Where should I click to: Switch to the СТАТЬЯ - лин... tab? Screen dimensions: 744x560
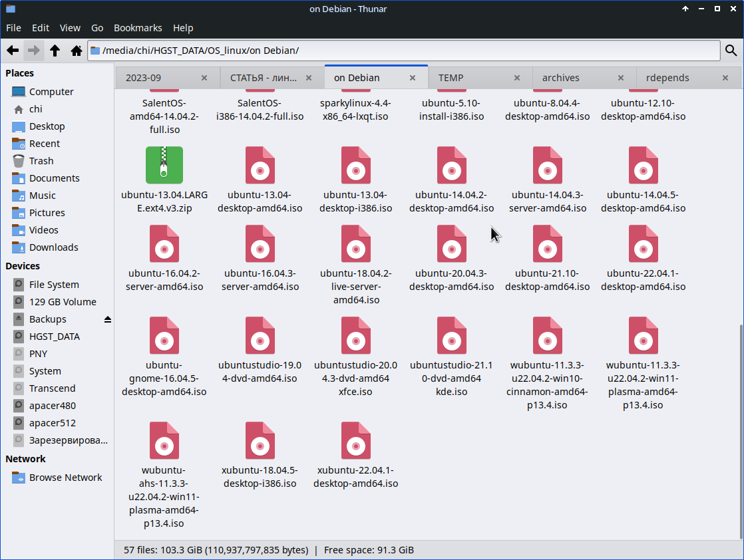coord(272,78)
